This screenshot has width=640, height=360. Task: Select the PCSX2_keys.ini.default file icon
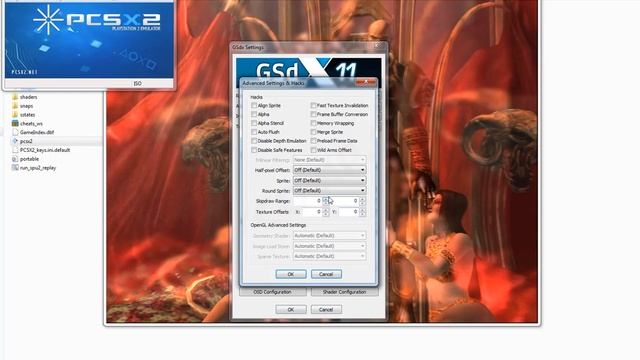(x=15, y=150)
